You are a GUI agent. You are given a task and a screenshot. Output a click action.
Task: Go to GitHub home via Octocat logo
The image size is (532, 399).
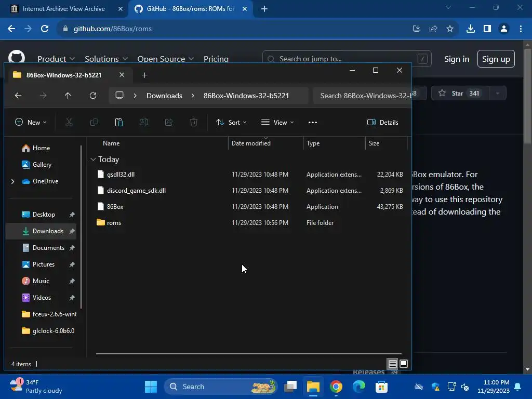click(17, 57)
